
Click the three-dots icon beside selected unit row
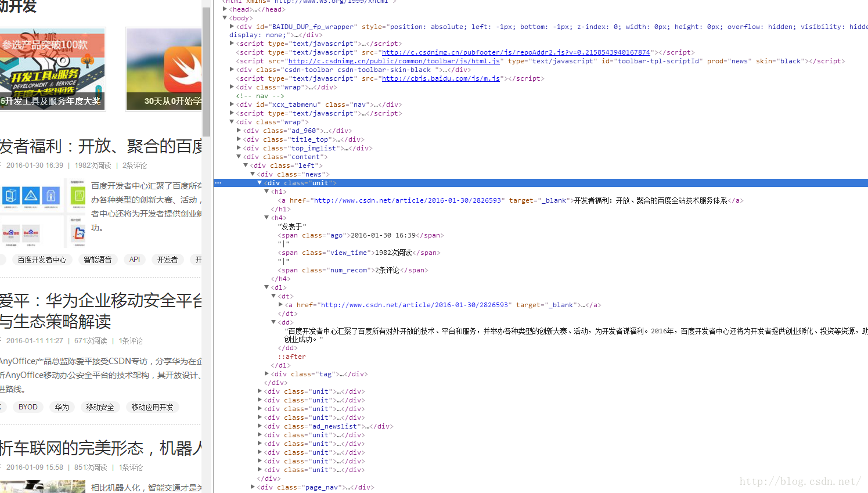(218, 183)
